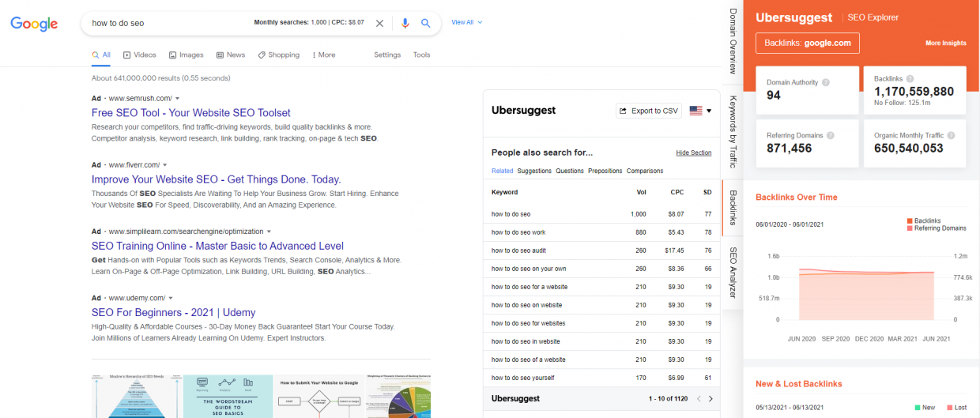Click the Export to CSV button

[x=649, y=111]
